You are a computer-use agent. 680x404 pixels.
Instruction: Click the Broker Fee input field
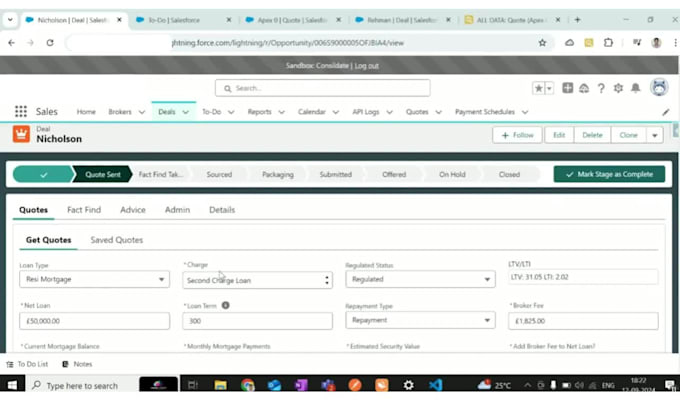click(x=583, y=321)
